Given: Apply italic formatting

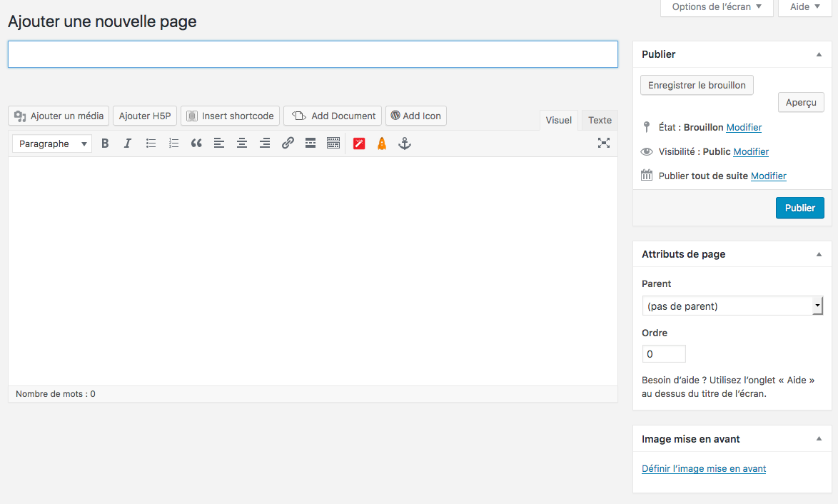Looking at the screenshot, I should tap(128, 143).
